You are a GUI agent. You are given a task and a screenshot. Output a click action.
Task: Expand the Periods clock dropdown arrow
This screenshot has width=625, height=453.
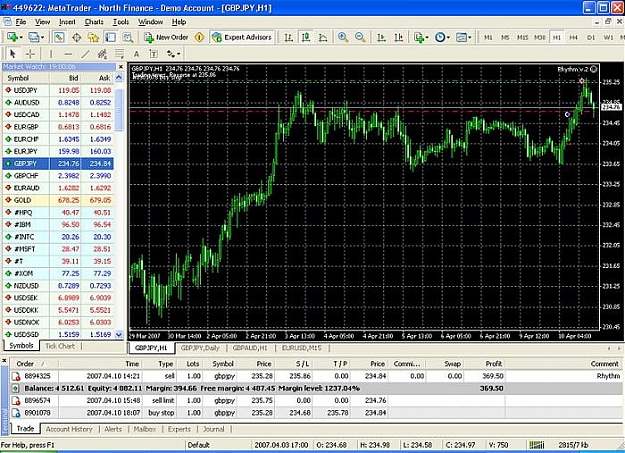click(448, 38)
